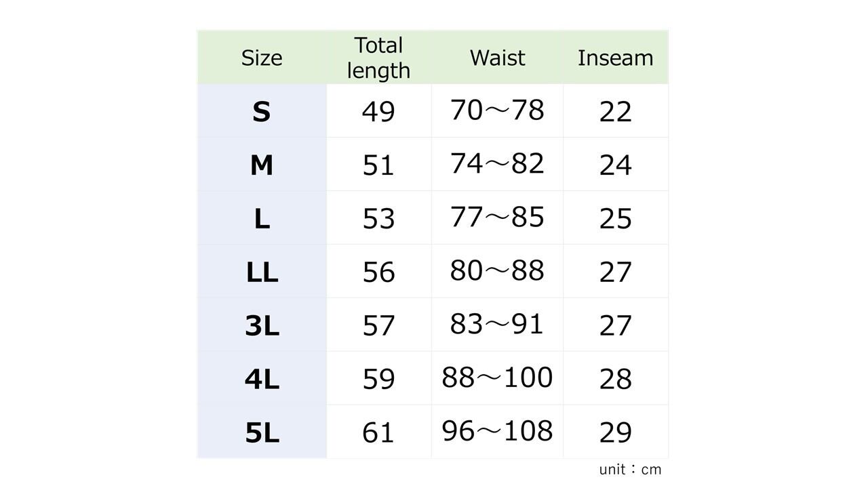This screenshot has width=868, height=488.
Task: Click the Size column header
Action: pos(262,58)
